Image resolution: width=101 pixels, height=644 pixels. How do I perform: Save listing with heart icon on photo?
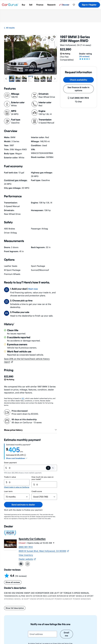(x=52, y=40)
